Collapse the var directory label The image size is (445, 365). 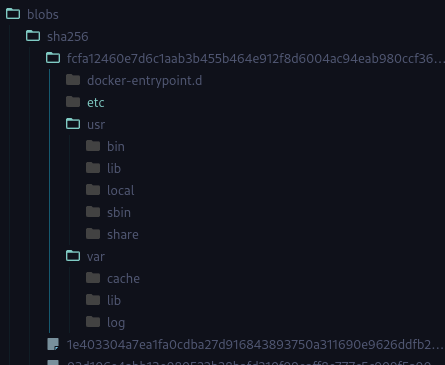click(x=96, y=257)
